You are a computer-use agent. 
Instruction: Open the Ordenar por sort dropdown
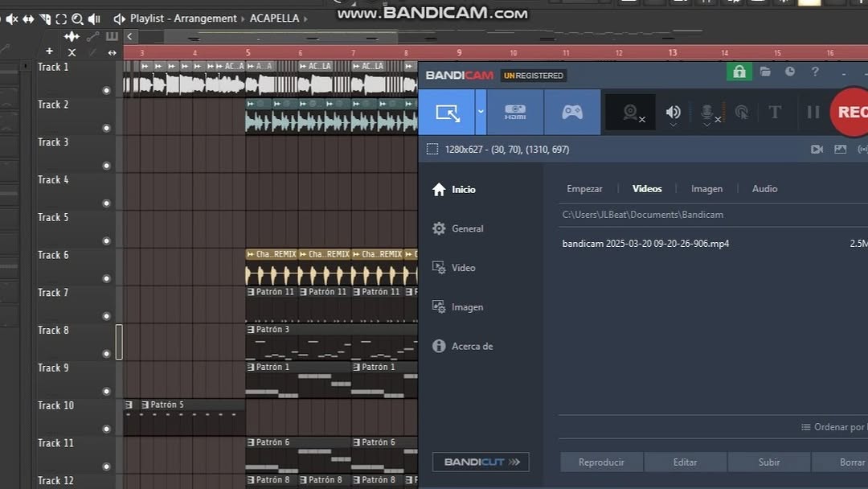pos(834,427)
